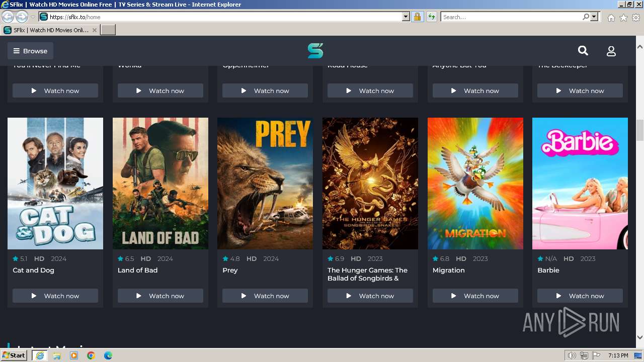The image size is (644, 362).
Task: Open File Explorer taskbar icon
Action: coord(57,355)
